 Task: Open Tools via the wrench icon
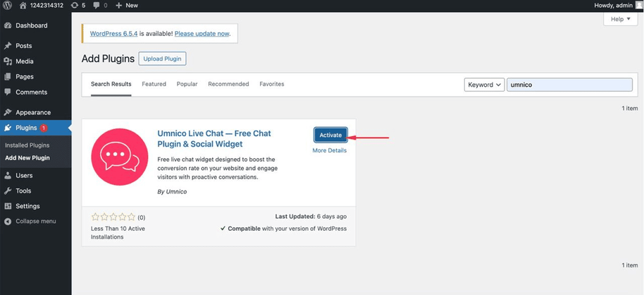8,191
